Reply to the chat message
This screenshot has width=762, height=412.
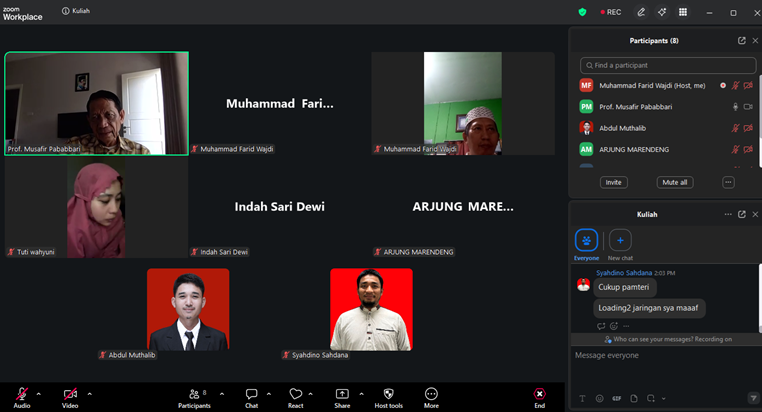(601, 326)
